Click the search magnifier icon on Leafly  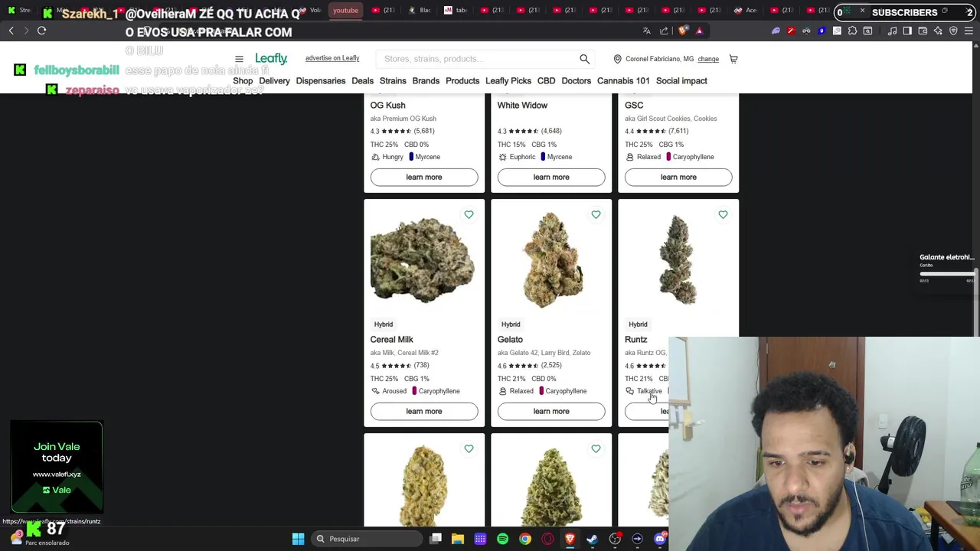point(584,59)
